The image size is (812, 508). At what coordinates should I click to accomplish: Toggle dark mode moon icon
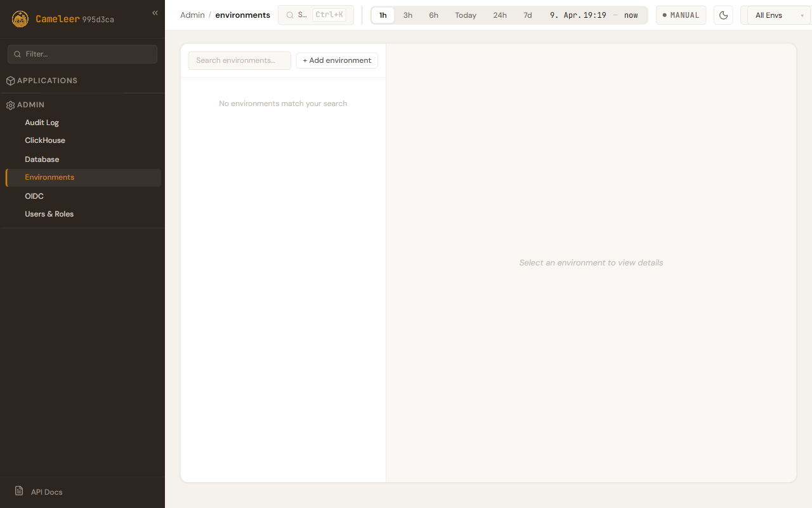[x=723, y=15]
